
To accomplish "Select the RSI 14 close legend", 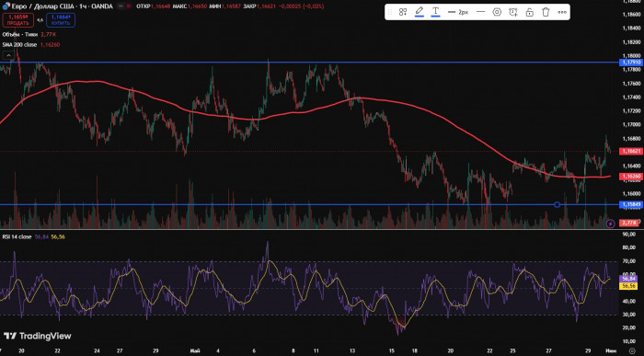I will coord(17,237).
